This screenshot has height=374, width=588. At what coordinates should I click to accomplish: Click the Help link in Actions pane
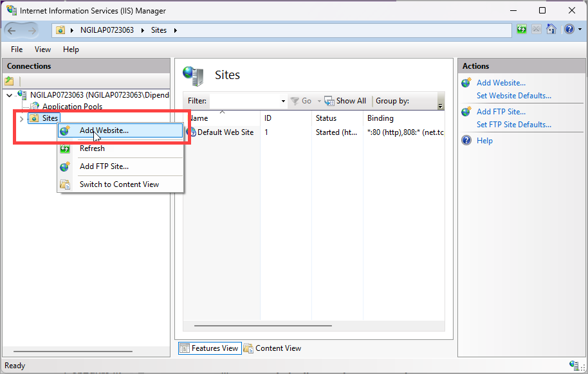click(484, 141)
